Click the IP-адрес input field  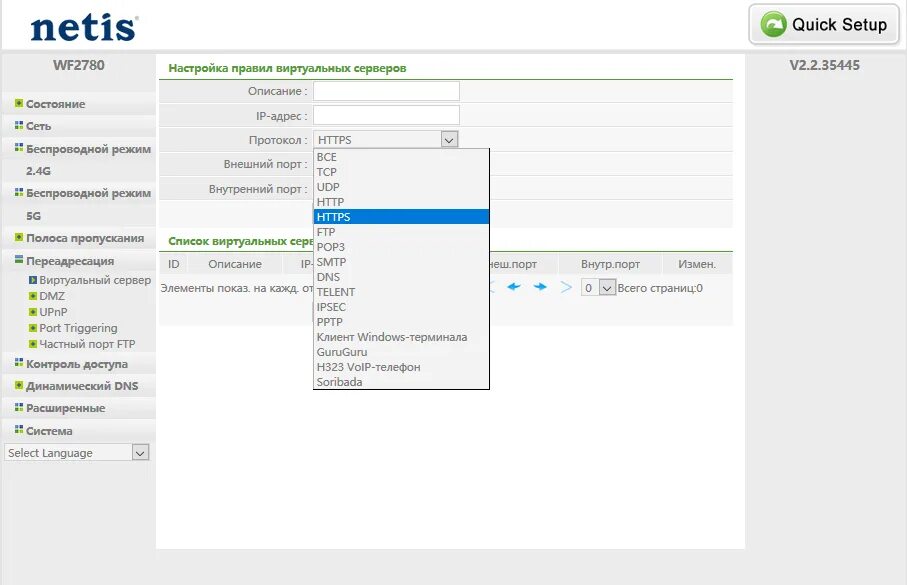tap(386, 115)
